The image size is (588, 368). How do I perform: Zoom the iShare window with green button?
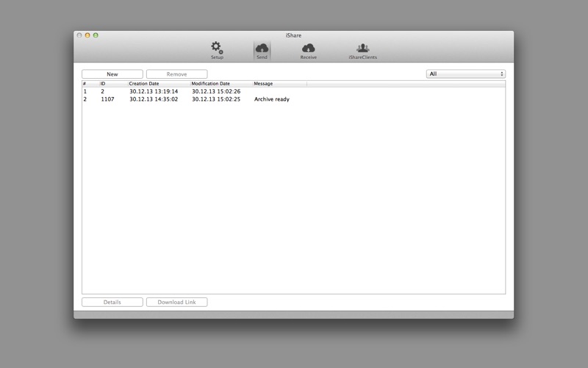tap(96, 35)
